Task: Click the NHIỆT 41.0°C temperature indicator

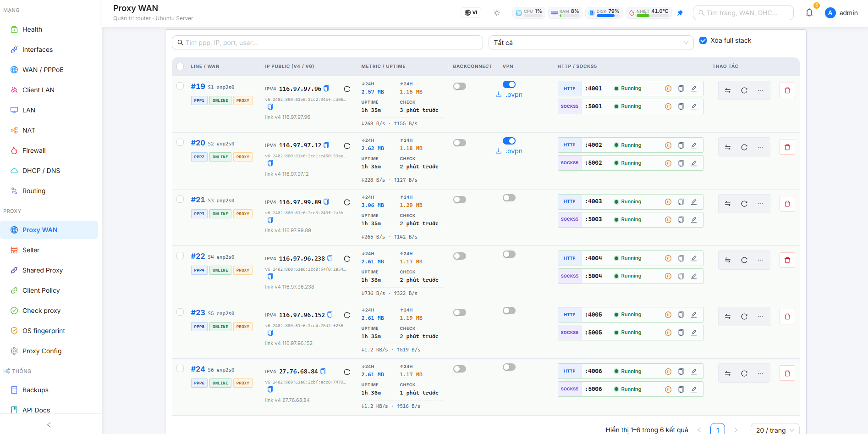Action: tap(649, 13)
